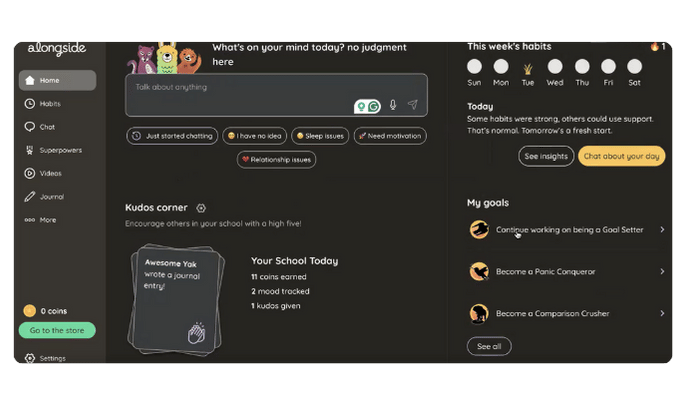Click the See all goals button
The image size is (686, 406).
tap(489, 346)
